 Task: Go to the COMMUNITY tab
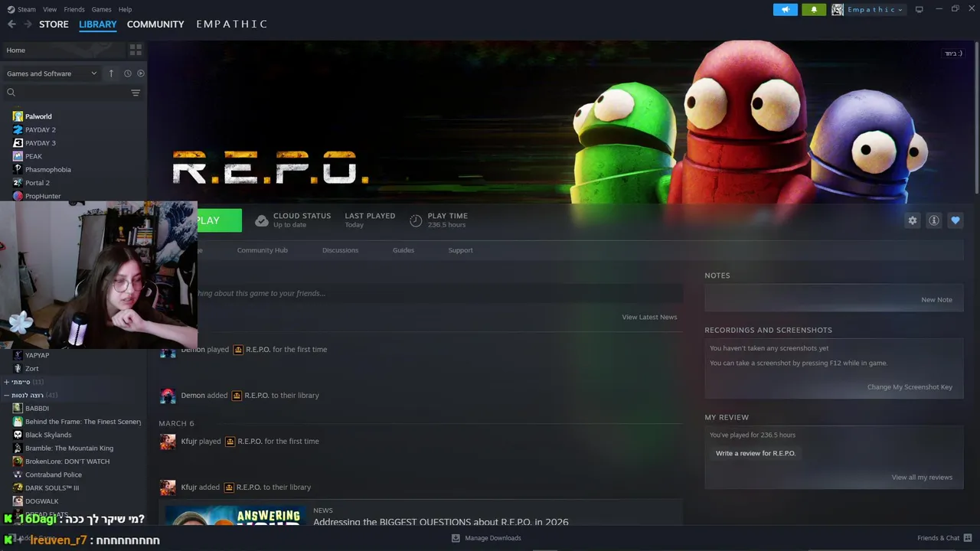click(155, 24)
